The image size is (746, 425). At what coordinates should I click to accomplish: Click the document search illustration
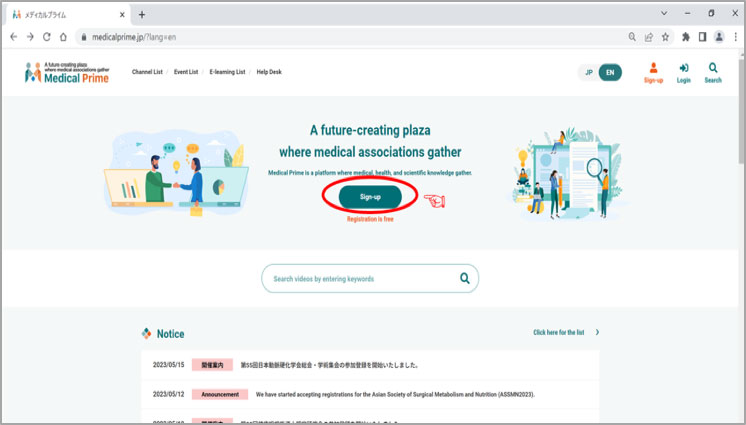[566, 174]
